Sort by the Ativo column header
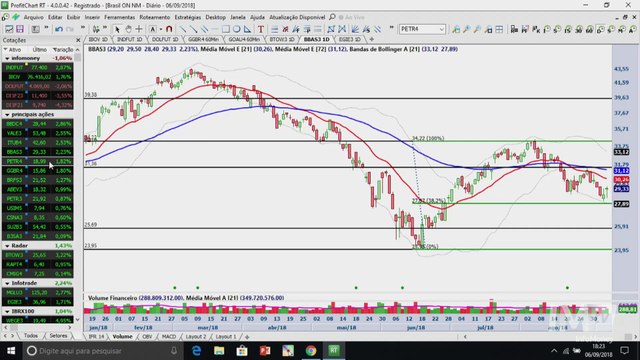Image resolution: width=640 pixels, height=360 pixels. coord(15,49)
